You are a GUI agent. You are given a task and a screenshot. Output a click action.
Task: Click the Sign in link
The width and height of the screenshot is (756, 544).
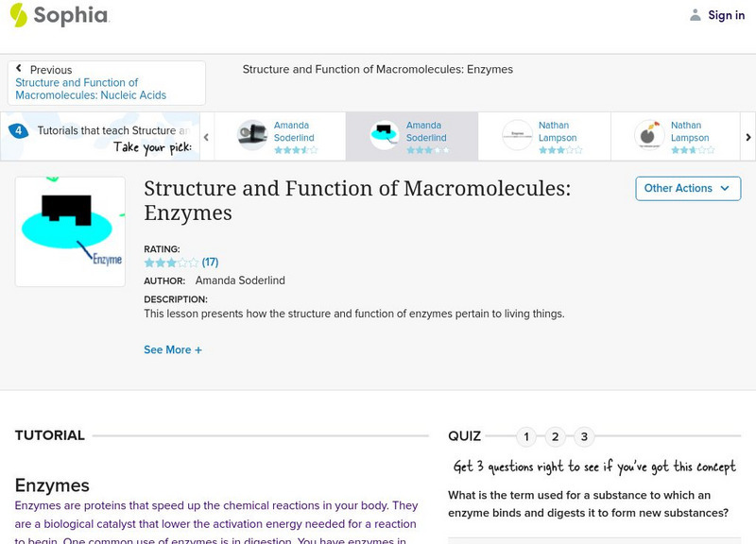[726, 15]
